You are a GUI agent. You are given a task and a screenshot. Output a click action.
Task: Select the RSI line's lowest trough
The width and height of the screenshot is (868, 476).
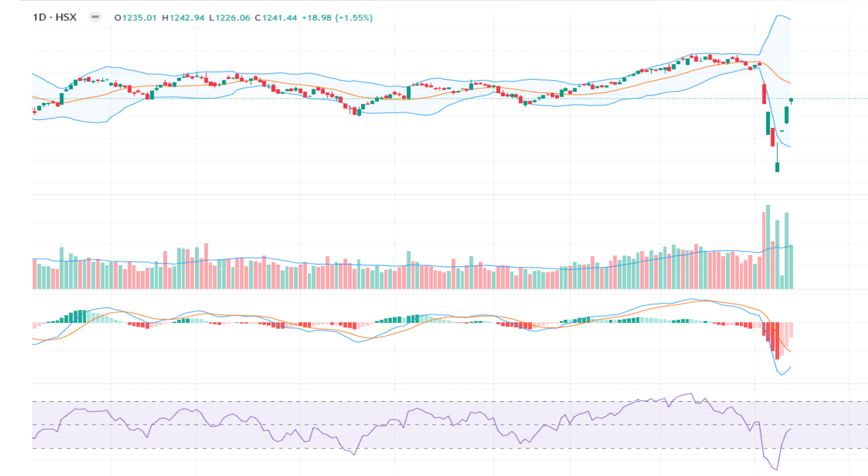776,470
